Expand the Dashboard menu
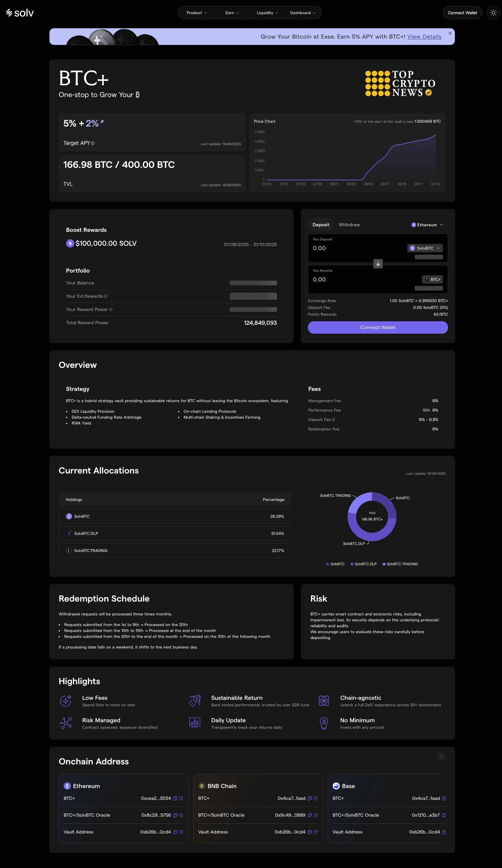 [x=303, y=13]
